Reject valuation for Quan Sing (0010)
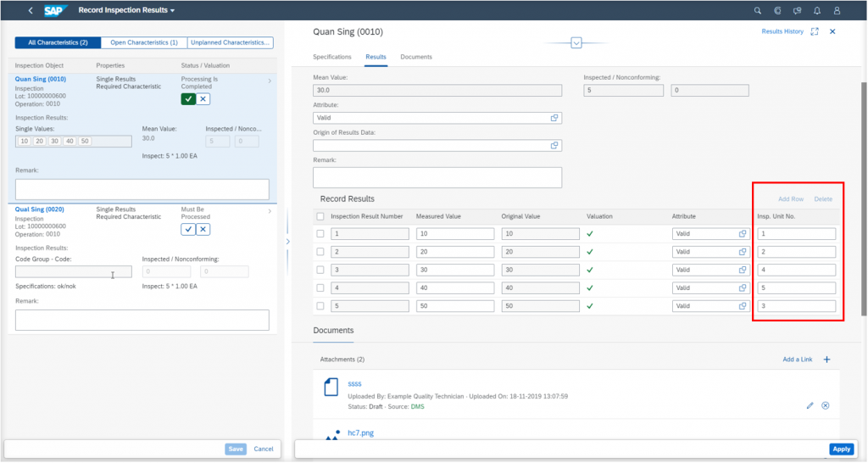 (203, 98)
